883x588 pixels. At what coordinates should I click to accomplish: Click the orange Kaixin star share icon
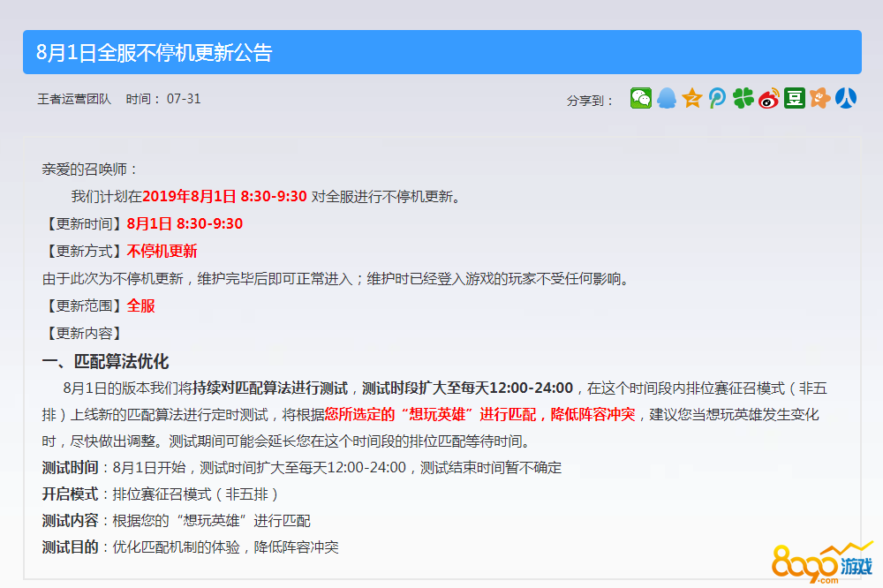click(x=820, y=98)
